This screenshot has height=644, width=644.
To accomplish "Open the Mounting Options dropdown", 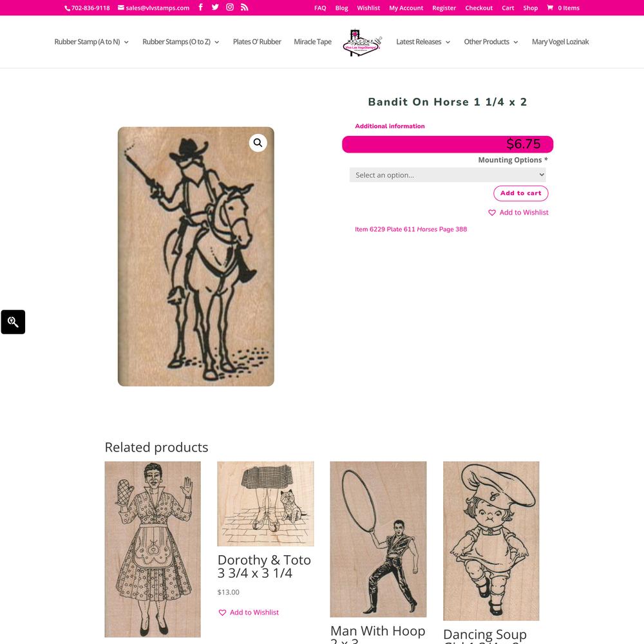I will [x=448, y=175].
